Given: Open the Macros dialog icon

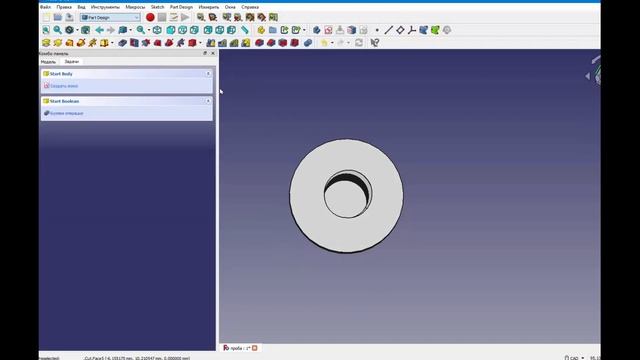Looking at the screenshot, I should point(173,17).
